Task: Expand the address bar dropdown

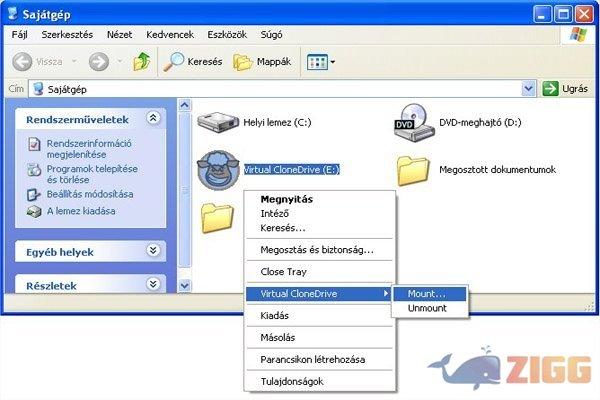Action: tap(528, 89)
